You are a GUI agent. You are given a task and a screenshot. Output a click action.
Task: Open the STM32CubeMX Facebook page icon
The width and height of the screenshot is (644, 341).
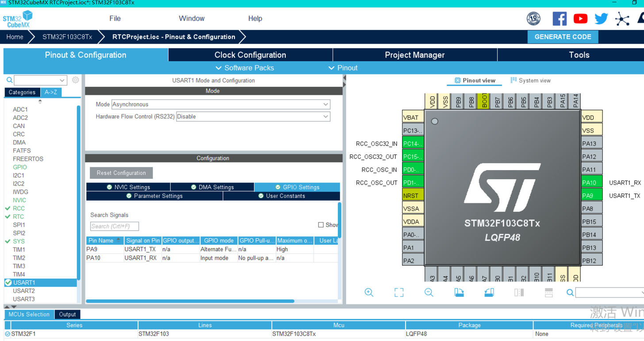560,19
